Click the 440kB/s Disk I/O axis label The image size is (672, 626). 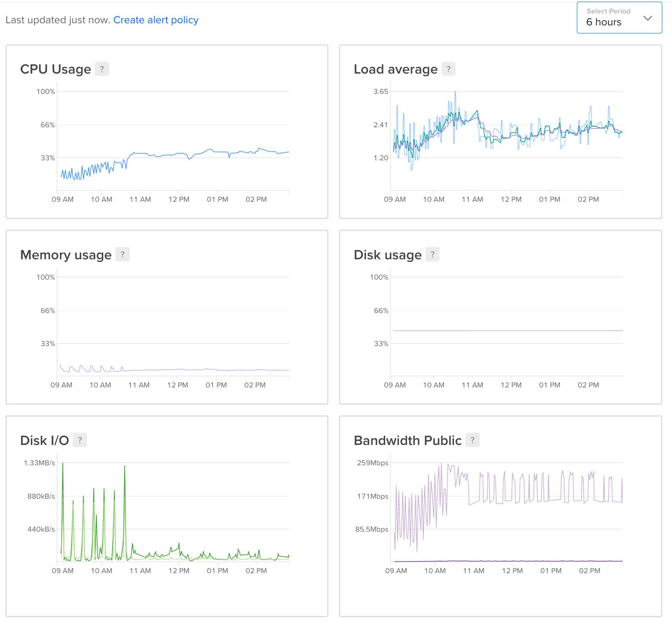point(41,529)
